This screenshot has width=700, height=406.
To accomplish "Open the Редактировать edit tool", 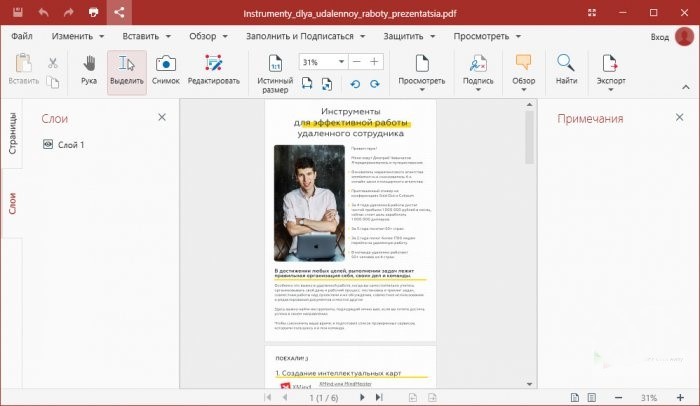I will [x=213, y=70].
